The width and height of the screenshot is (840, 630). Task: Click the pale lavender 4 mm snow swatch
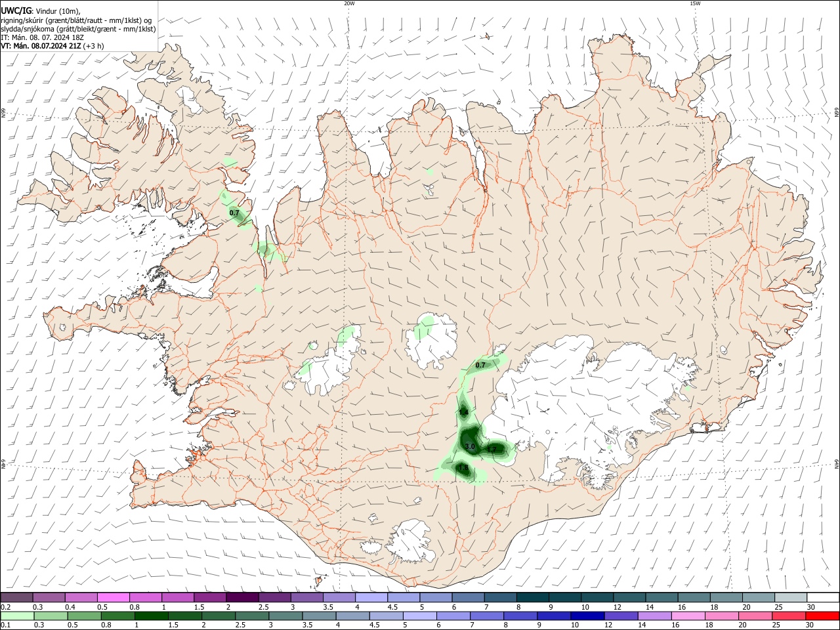pos(371,597)
